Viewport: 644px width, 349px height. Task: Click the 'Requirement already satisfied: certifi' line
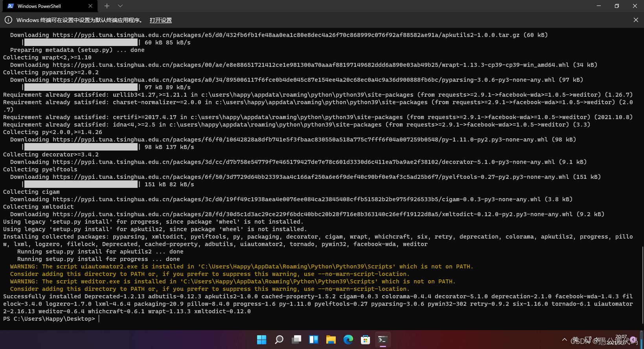318,117
